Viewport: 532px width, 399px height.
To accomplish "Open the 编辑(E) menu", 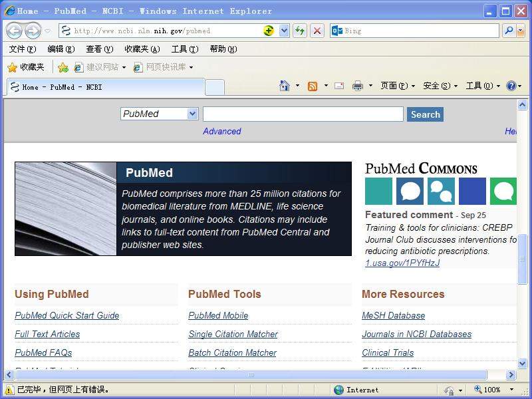I will pos(61,49).
